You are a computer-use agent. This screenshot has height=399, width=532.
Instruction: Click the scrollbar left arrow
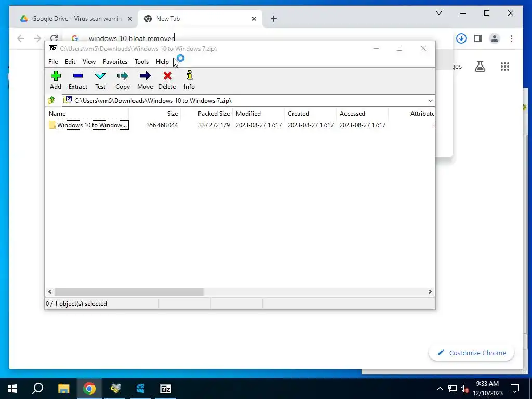[50, 292]
